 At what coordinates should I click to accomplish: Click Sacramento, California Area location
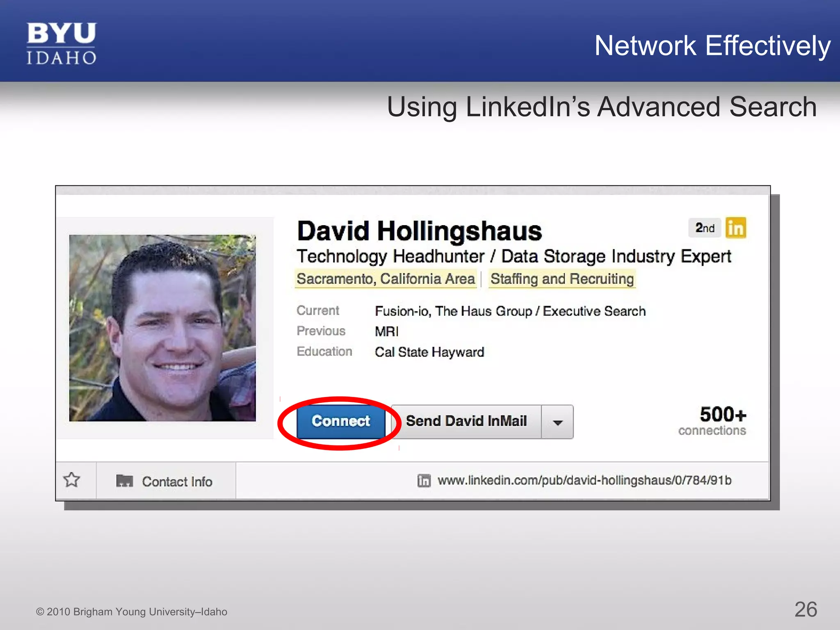(x=386, y=279)
